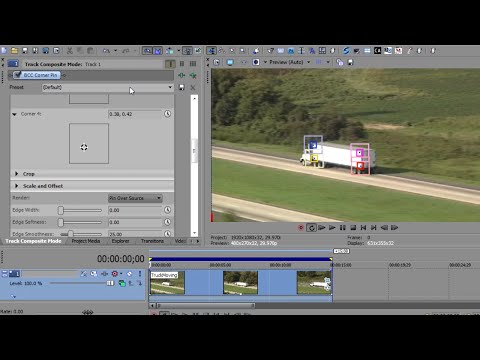Switch to Project Media tab
This screenshot has height=360, width=480.
click(86, 241)
